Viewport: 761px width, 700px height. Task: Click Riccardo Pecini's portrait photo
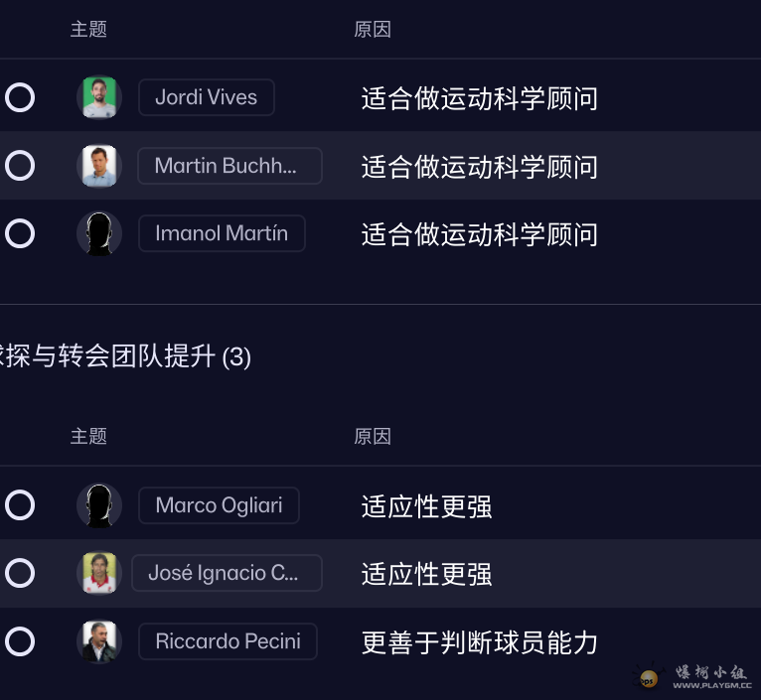coord(99,641)
